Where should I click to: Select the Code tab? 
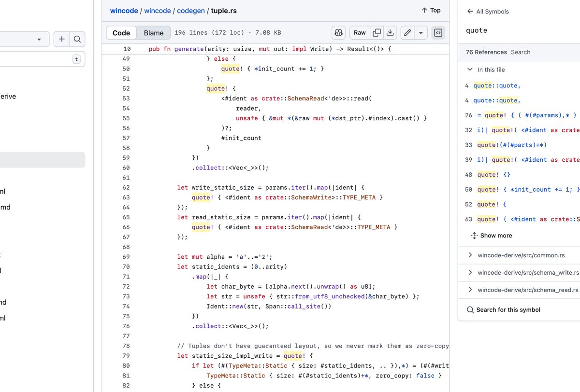tap(121, 32)
